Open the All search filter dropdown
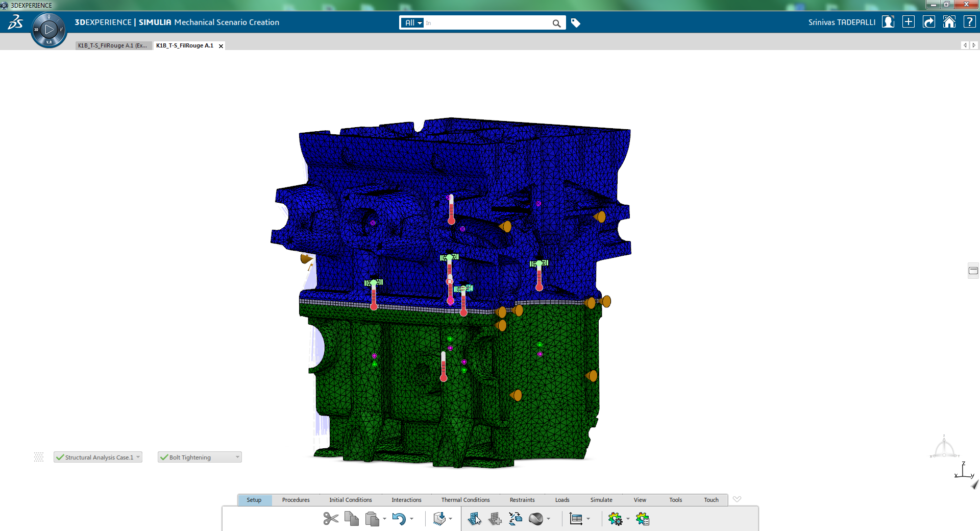This screenshot has height=531, width=980. pyautogui.click(x=412, y=23)
